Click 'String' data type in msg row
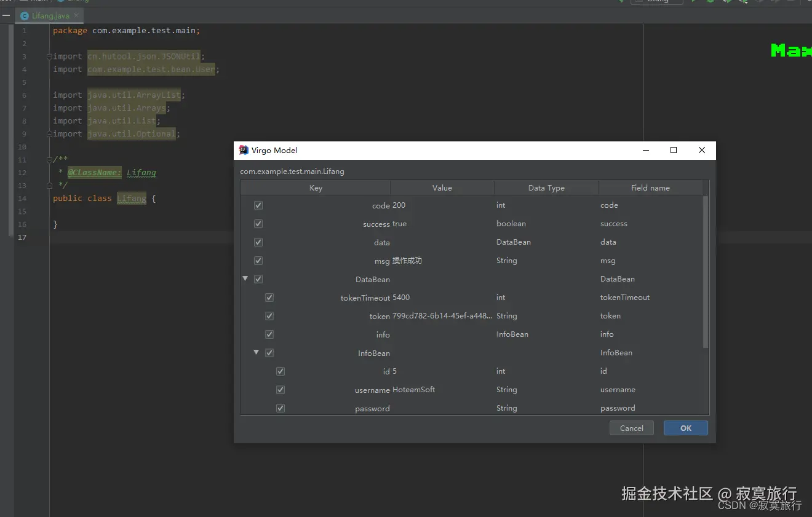This screenshot has width=812, height=517. click(507, 261)
